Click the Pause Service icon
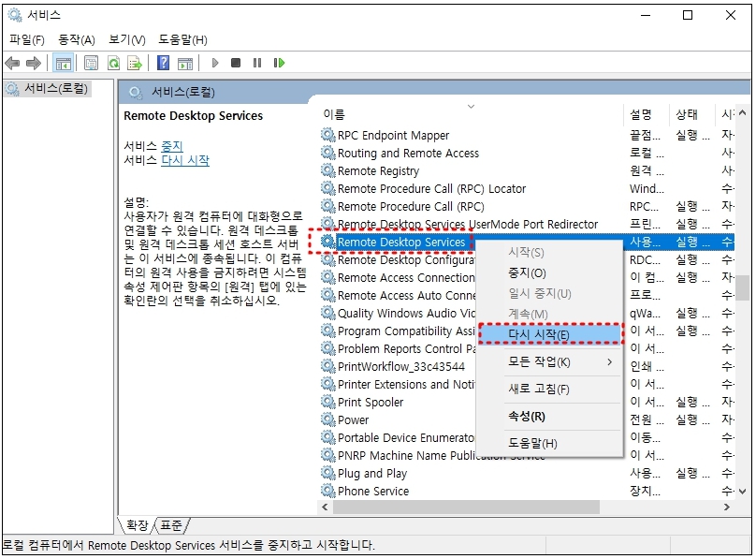 257,63
